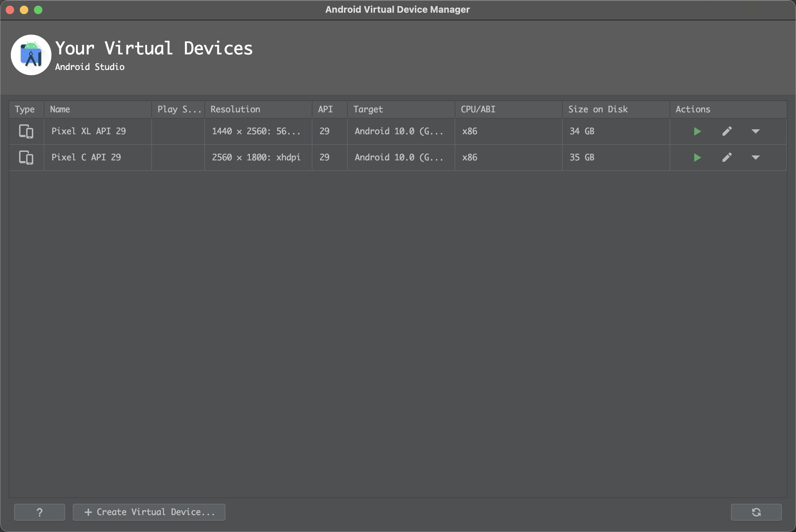Select the Pixel XL API 29 name cell
This screenshot has height=532, width=796.
click(98, 131)
